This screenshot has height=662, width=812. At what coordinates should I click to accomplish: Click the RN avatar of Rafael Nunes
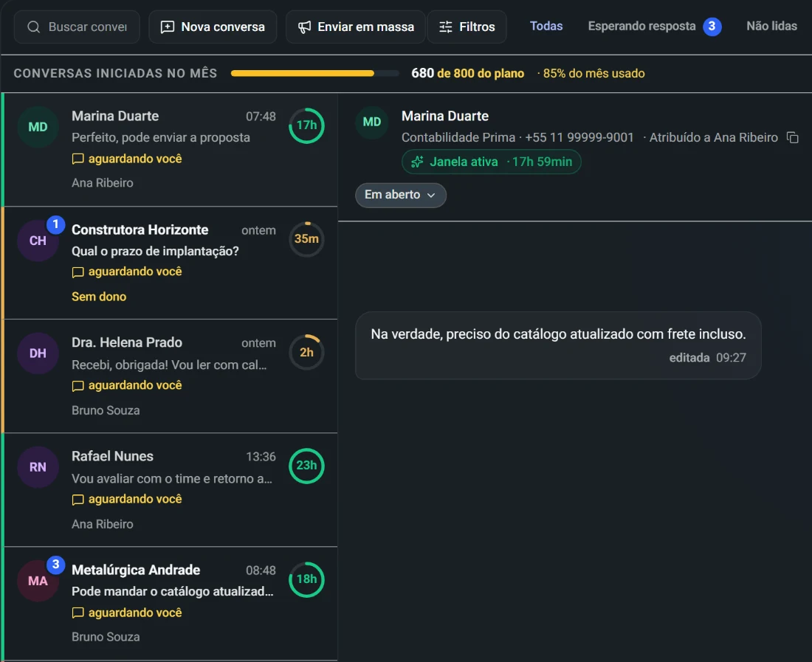[x=38, y=467]
